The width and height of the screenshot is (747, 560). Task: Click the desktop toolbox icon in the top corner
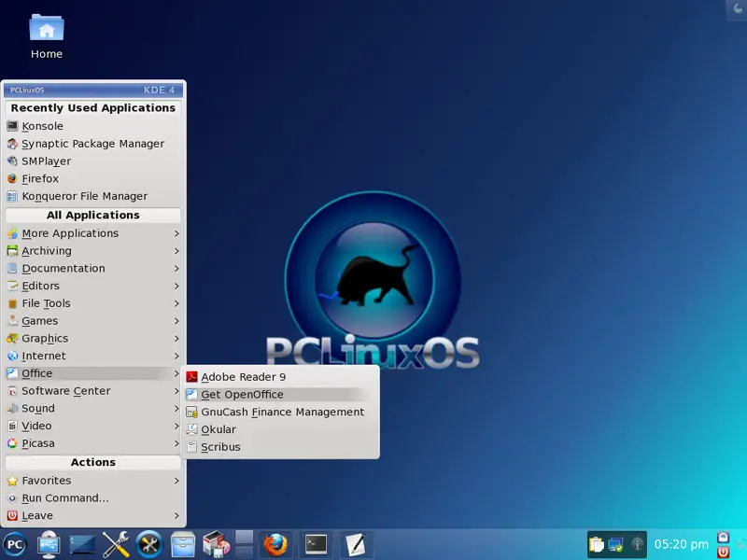[738, 9]
